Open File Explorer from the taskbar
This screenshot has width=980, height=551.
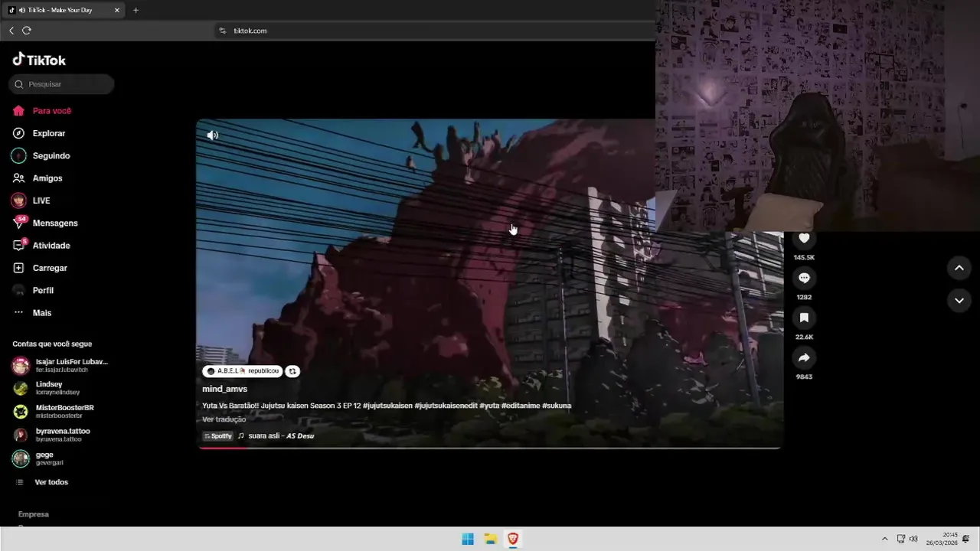(491, 539)
